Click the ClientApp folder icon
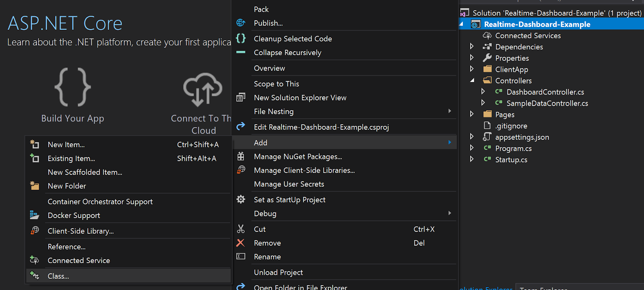The image size is (644, 290). click(x=487, y=69)
